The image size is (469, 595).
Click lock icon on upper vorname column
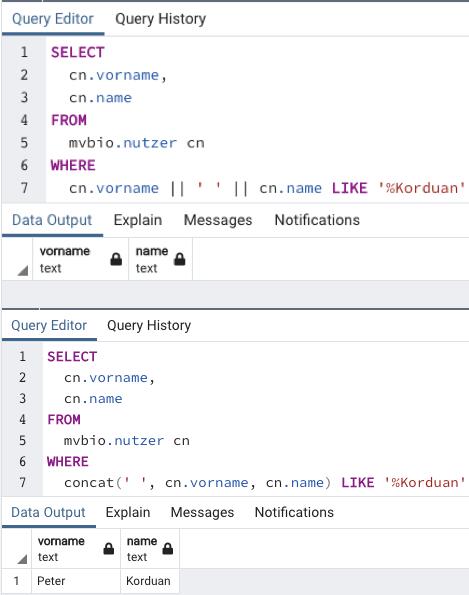[116, 259]
